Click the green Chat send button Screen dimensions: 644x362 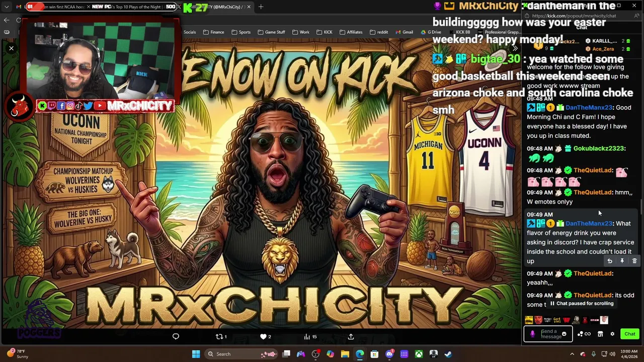point(630,334)
